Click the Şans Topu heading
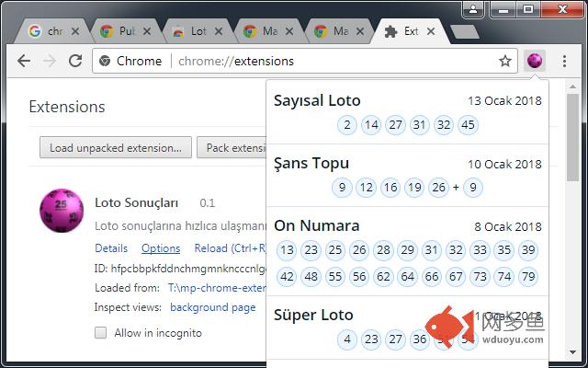Viewport: 588px width, 368px height. pyautogui.click(x=311, y=164)
